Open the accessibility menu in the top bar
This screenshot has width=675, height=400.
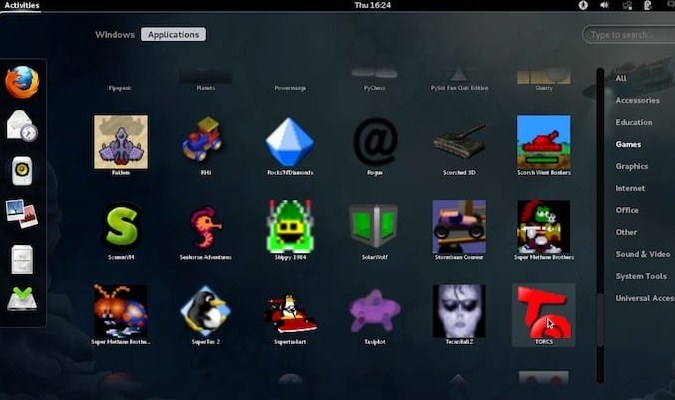tap(583, 5)
